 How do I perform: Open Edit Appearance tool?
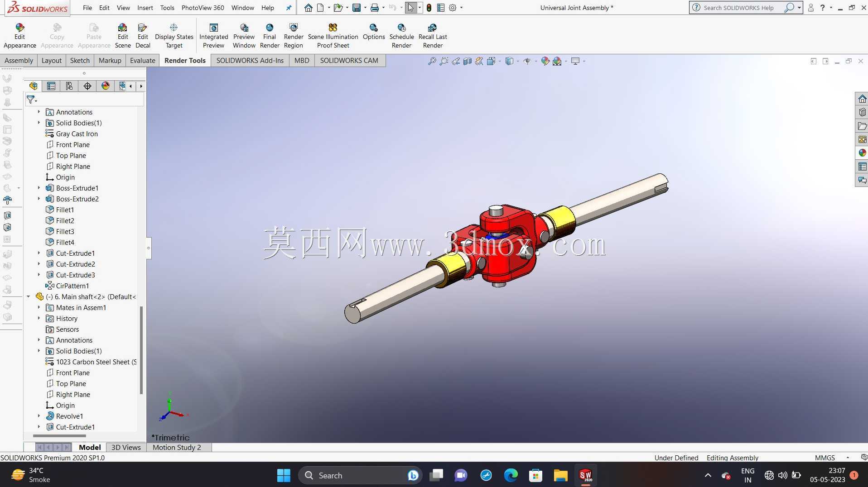[x=19, y=36]
